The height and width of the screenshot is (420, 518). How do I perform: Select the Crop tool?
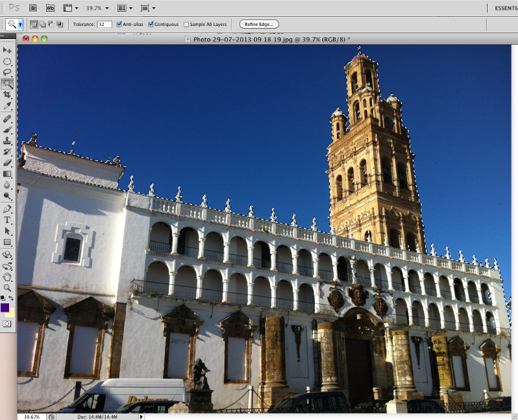[x=7, y=94]
